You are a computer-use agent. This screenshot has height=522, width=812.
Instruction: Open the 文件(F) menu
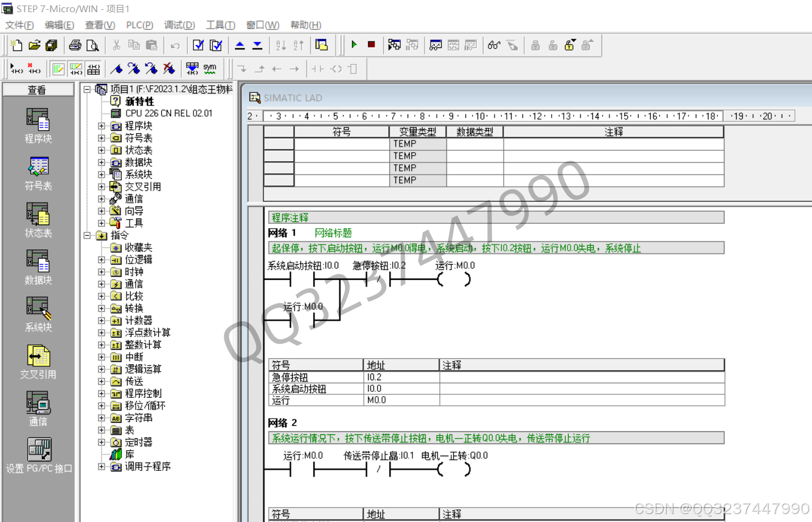click(x=19, y=25)
